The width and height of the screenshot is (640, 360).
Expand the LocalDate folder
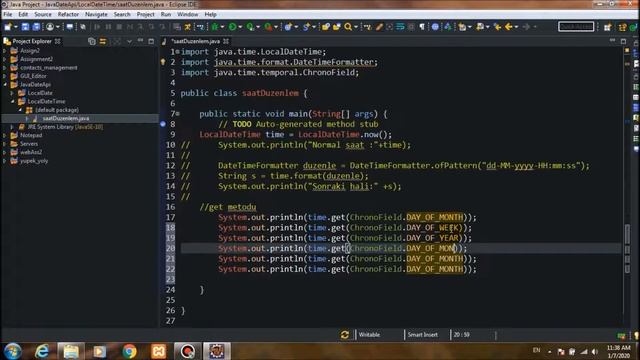pyautogui.click(x=12, y=93)
